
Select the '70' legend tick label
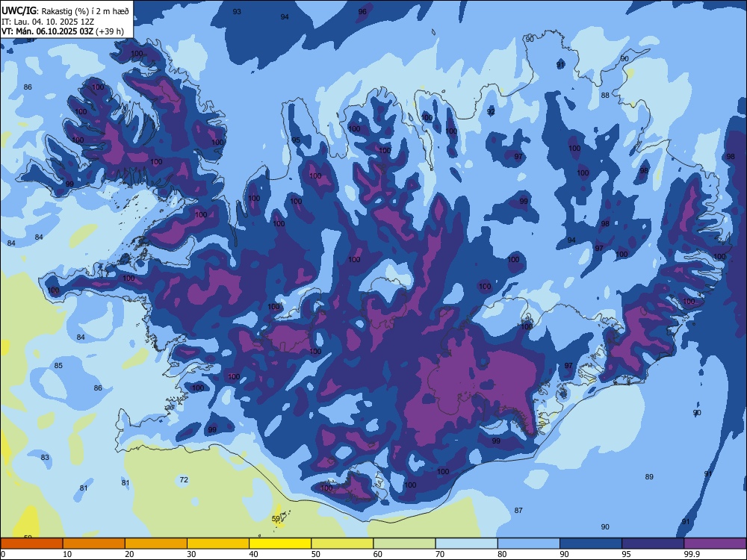439,554
